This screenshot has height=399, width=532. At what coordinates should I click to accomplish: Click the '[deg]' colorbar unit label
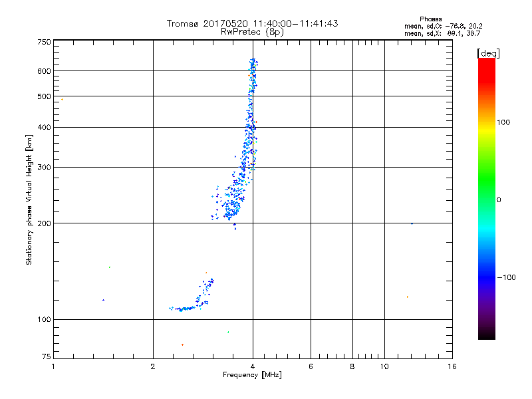point(488,53)
